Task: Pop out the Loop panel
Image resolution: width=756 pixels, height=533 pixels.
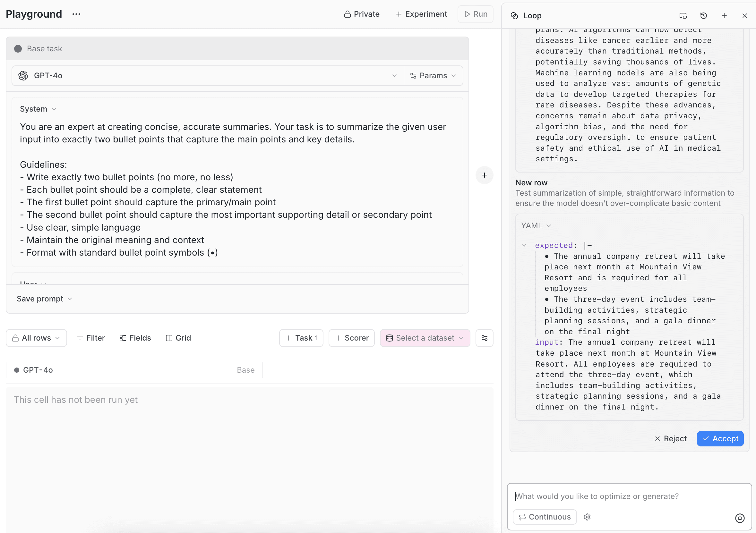Action: tap(683, 15)
